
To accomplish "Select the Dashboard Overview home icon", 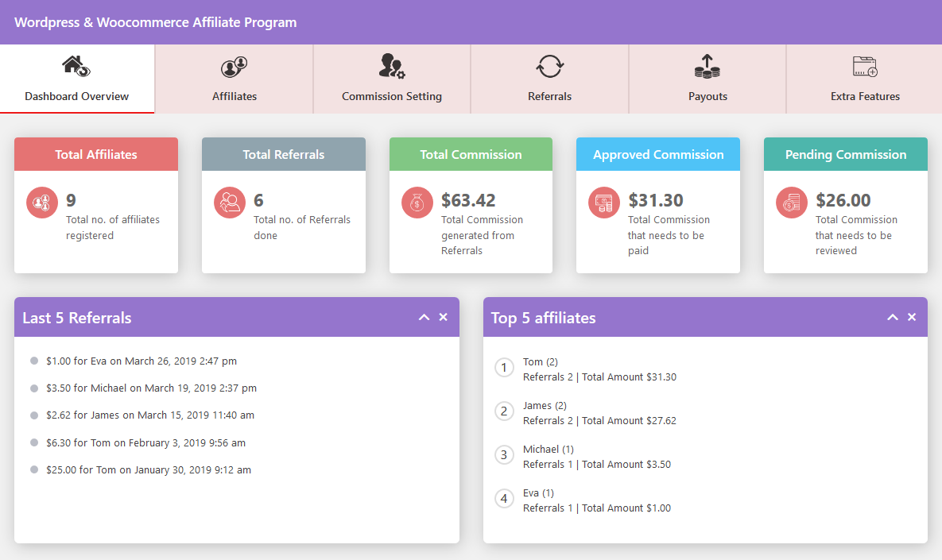I will coord(76,67).
